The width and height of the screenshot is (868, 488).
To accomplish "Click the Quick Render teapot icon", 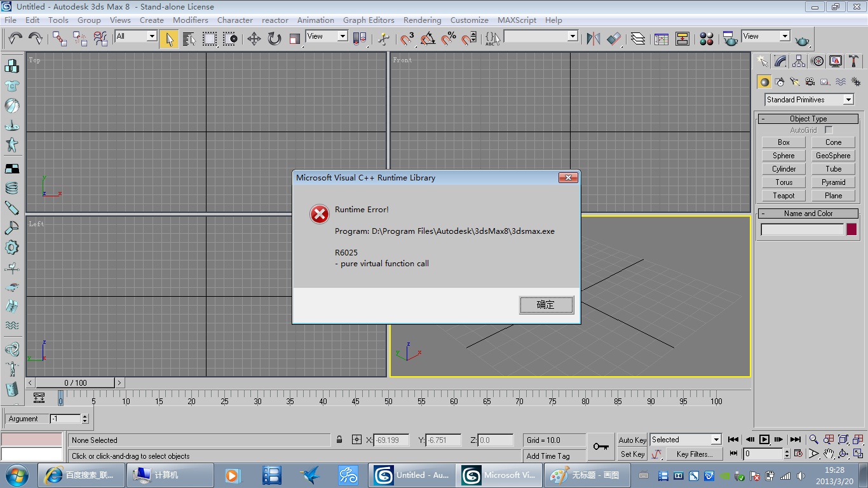I will pos(802,39).
